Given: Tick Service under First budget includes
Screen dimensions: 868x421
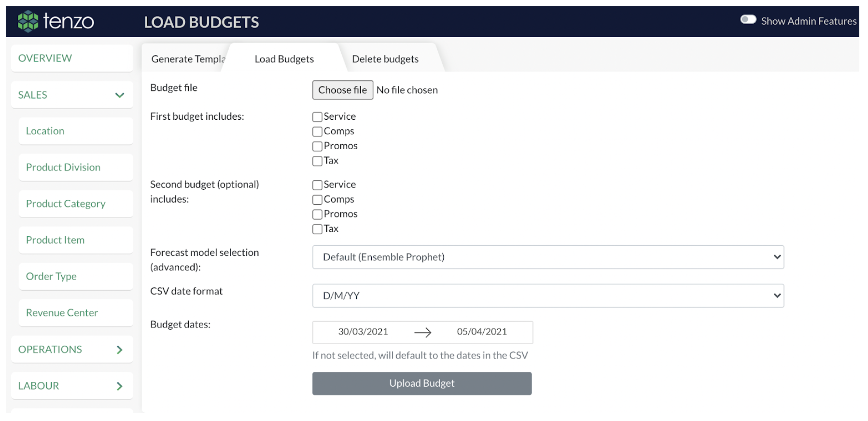Looking at the screenshot, I should point(317,117).
